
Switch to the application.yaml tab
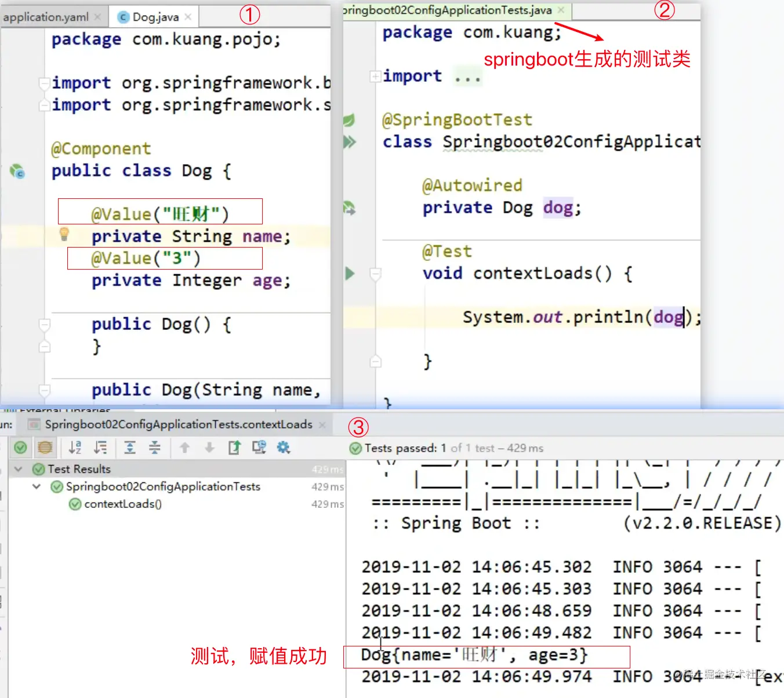(46, 17)
